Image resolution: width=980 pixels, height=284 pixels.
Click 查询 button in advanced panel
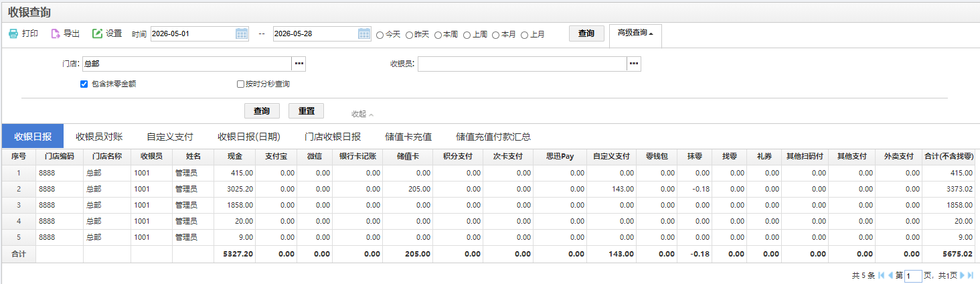click(x=262, y=111)
